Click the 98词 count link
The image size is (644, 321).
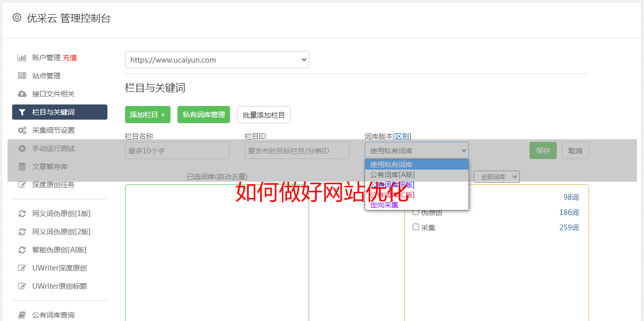click(x=571, y=197)
